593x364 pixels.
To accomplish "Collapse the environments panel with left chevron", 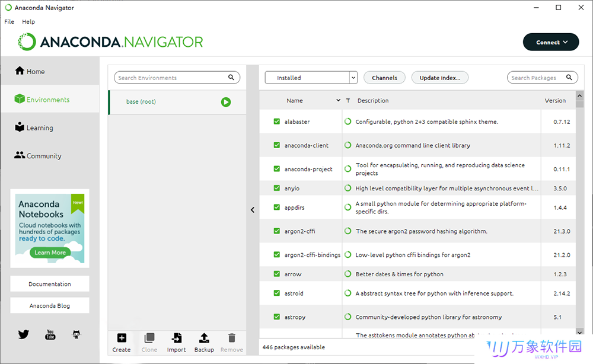I will tap(253, 210).
